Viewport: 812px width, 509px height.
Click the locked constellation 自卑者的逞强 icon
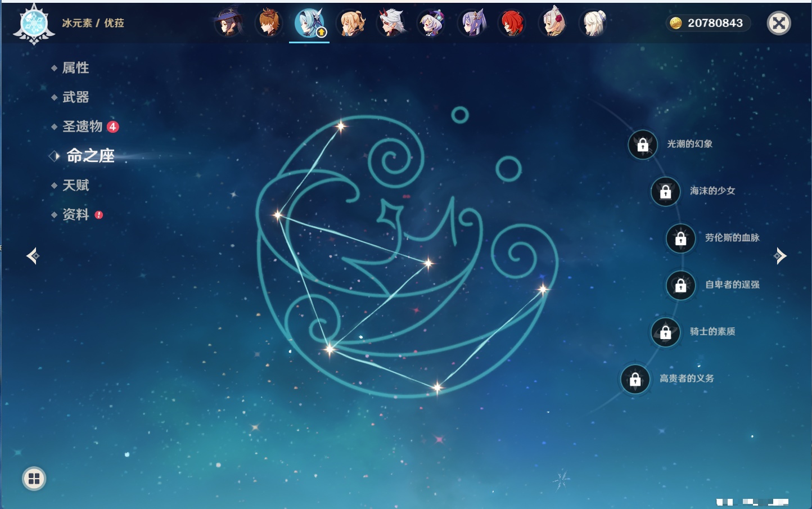681,286
